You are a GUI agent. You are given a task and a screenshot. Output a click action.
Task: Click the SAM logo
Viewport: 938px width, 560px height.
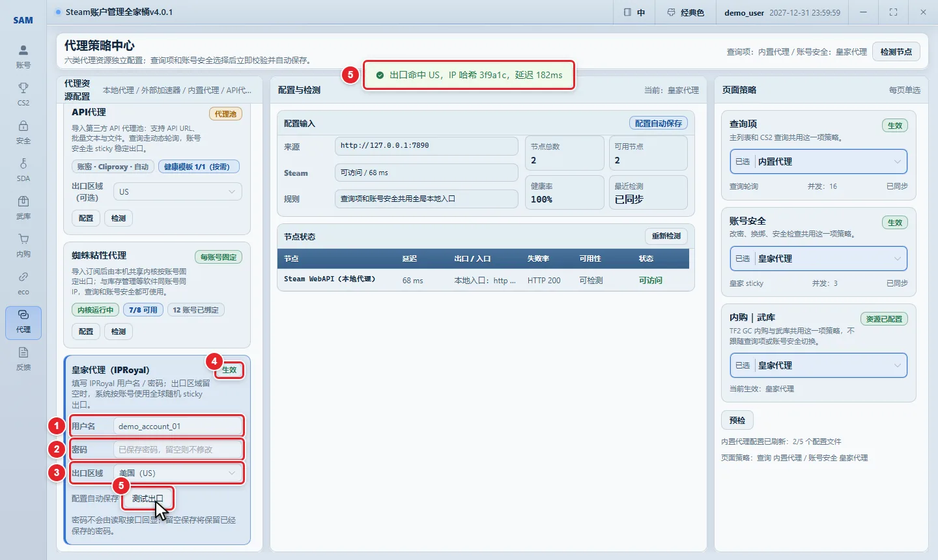23,20
